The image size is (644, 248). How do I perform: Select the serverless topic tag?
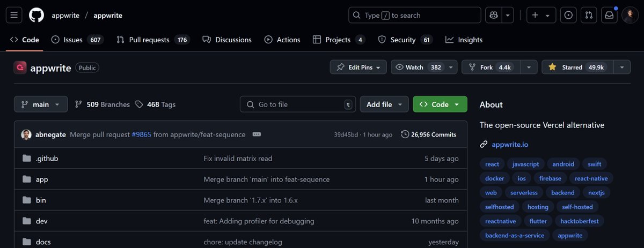(x=523, y=192)
